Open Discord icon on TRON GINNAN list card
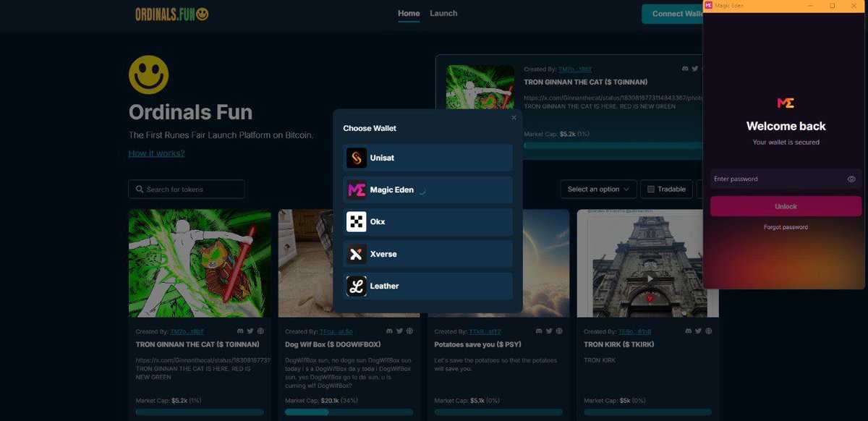The height and width of the screenshot is (421, 868). point(239,331)
